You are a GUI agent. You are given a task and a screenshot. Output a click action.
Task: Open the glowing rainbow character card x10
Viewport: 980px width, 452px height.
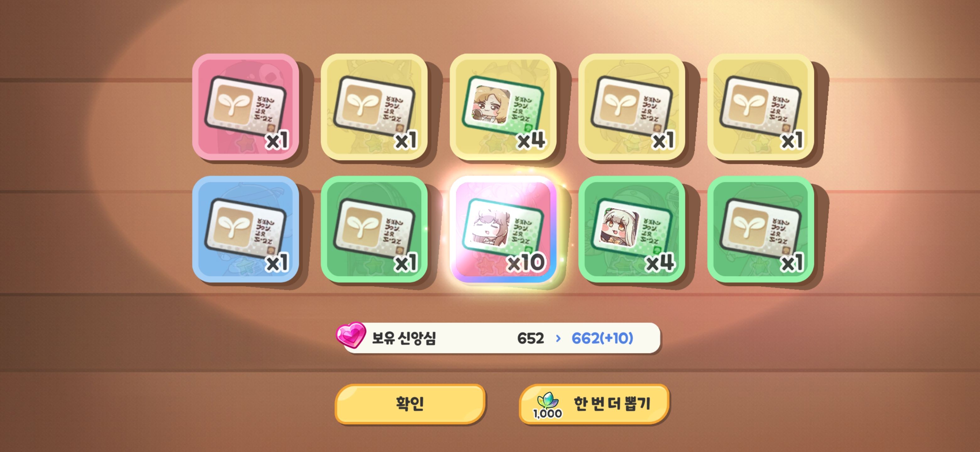pyautogui.click(x=503, y=229)
